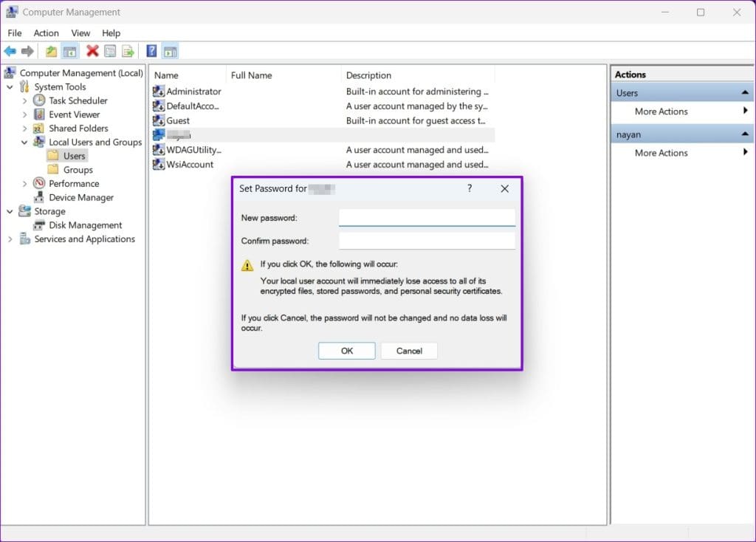Click the Forward navigation arrow

[x=28, y=51]
